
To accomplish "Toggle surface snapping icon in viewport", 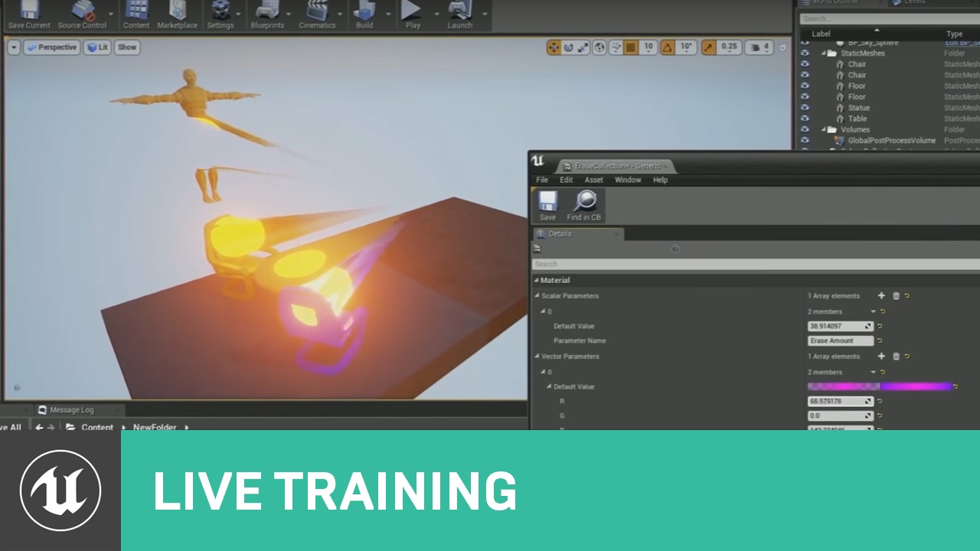I will [x=616, y=47].
